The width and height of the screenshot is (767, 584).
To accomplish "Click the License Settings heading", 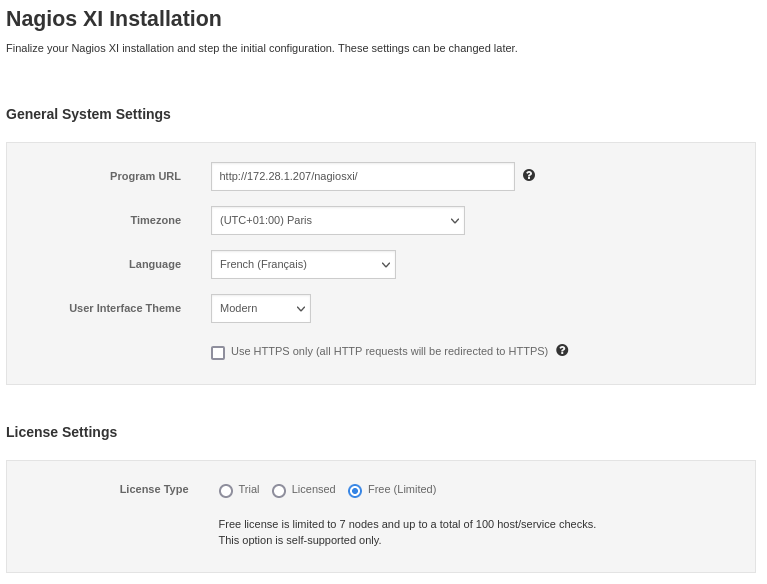I will click(x=62, y=432).
